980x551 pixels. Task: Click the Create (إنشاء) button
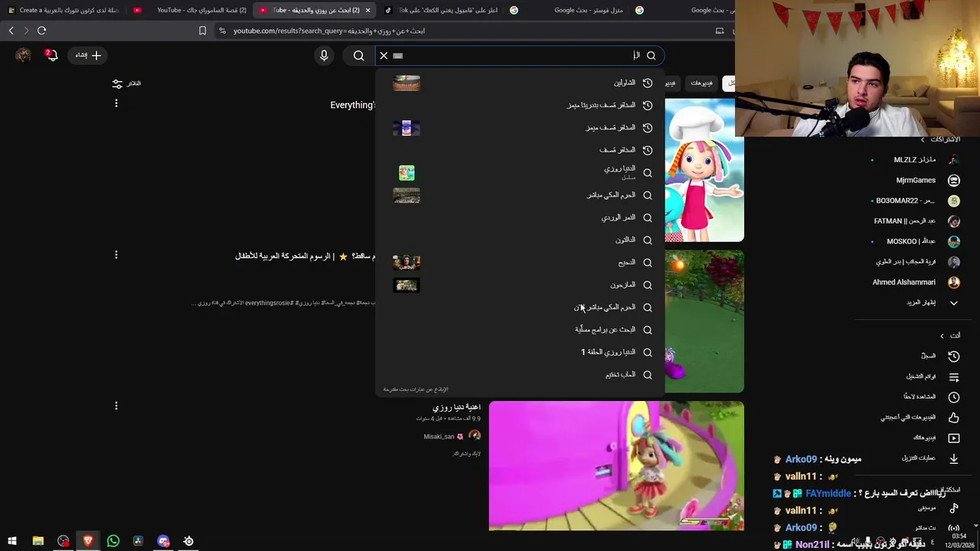[x=88, y=55]
